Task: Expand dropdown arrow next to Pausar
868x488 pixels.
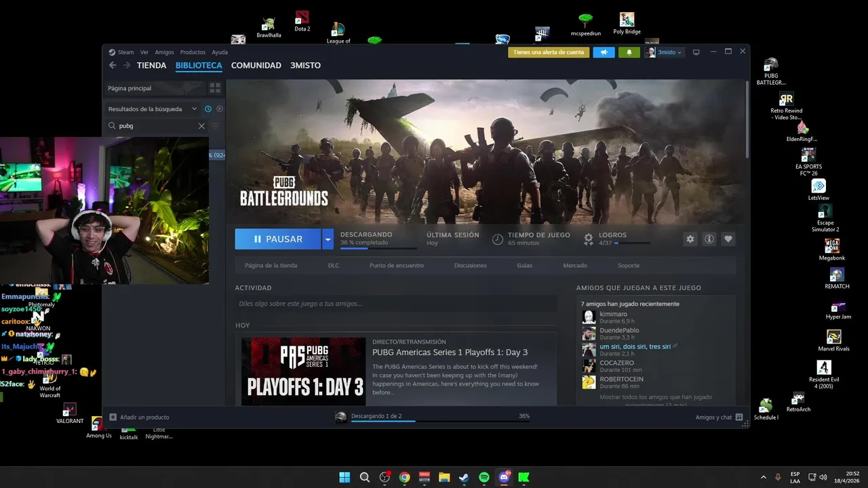Action: (328, 239)
